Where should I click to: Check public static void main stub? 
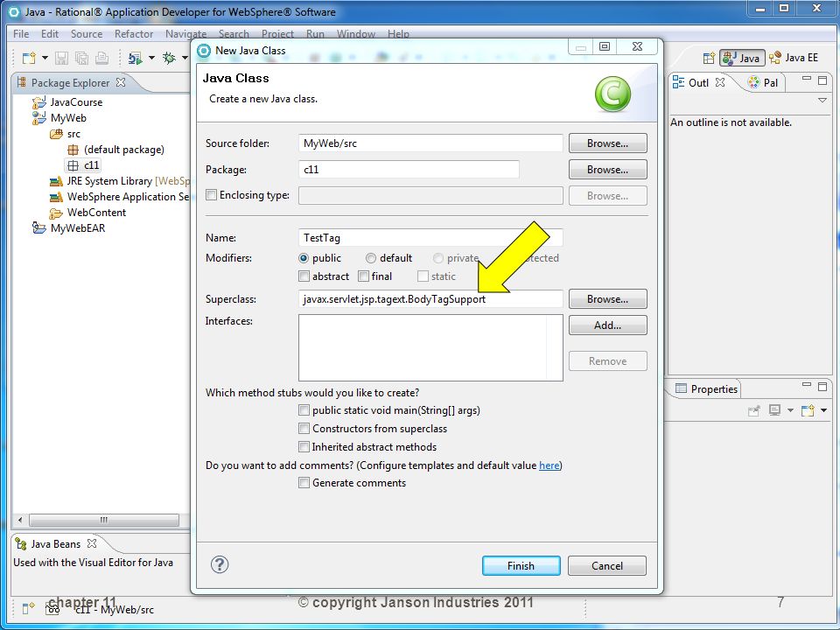tap(304, 410)
